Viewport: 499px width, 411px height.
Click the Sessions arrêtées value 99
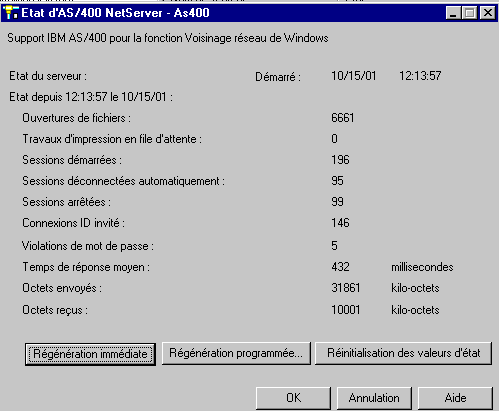click(x=337, y=202)
